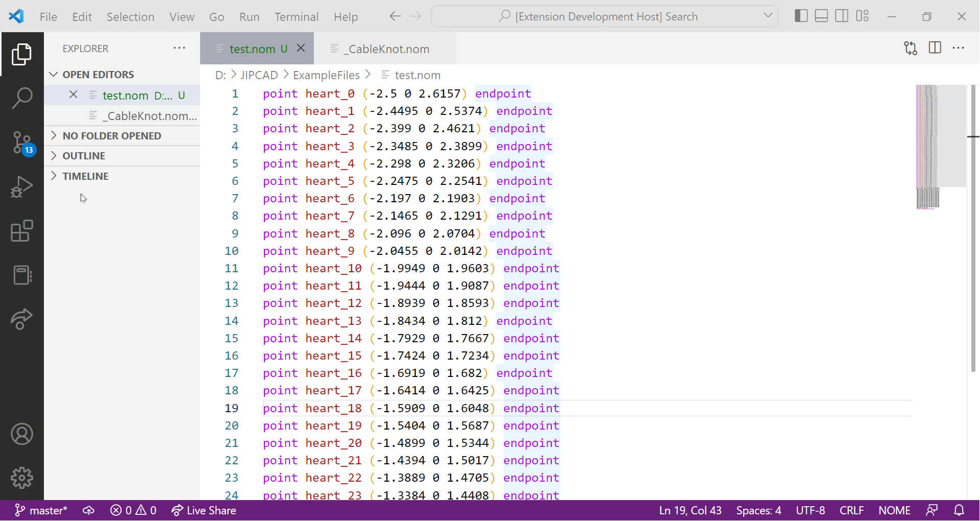Image resolution: width=980 pixels, height=521 pixels.
Task: Open notifications bell in status bar
Action: pyautogui.click(x=959, y=510)
